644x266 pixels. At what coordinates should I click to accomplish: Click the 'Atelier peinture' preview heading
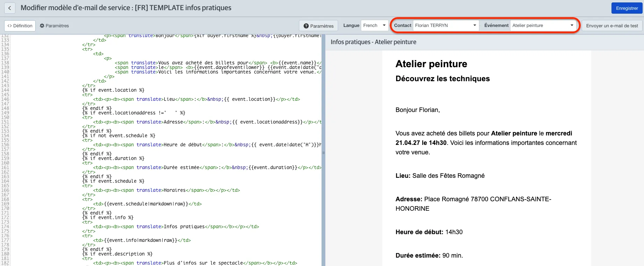point(431,64)
